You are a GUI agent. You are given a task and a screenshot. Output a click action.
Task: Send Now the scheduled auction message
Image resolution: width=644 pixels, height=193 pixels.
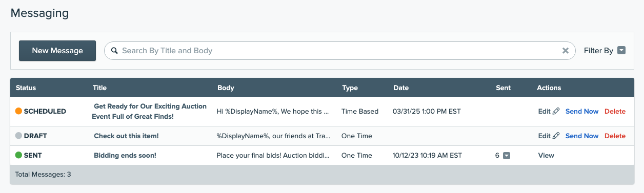point(582,111)
